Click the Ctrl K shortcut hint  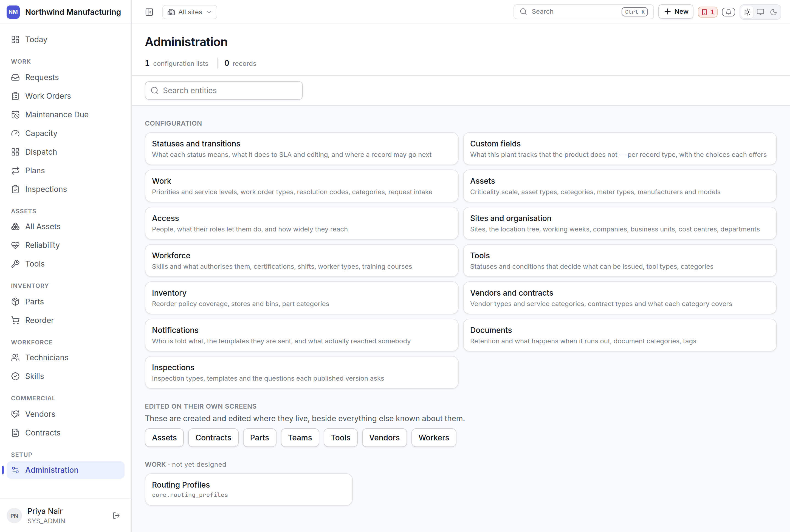click(634, 12)
